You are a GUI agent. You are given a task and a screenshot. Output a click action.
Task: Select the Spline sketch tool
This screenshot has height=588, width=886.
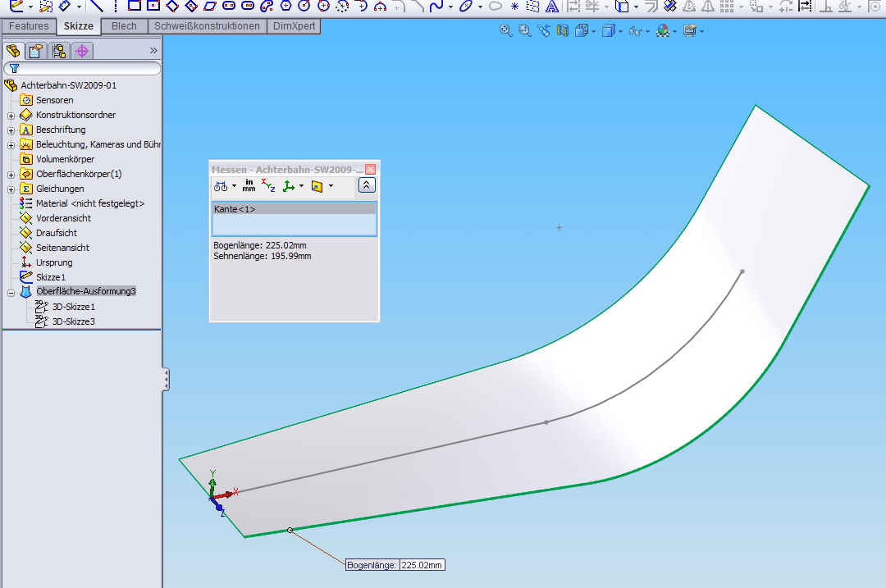tap(436, 6)
